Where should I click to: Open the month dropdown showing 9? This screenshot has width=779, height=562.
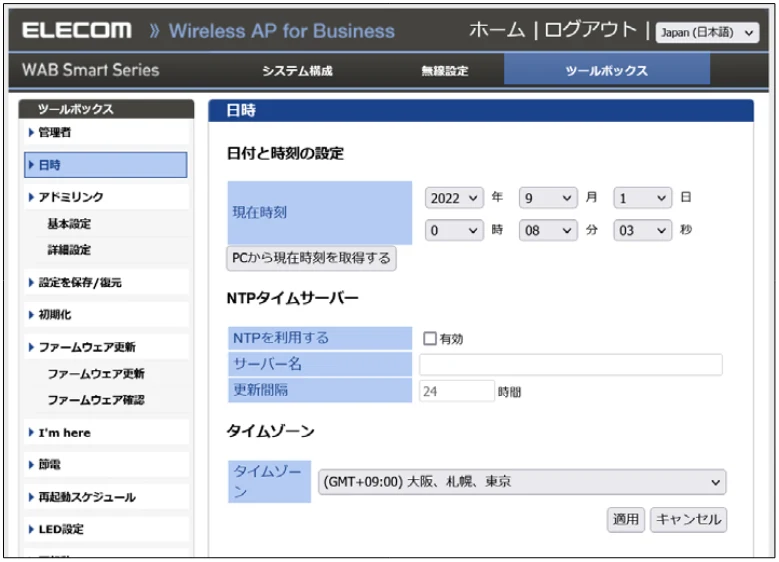(548, 198)
